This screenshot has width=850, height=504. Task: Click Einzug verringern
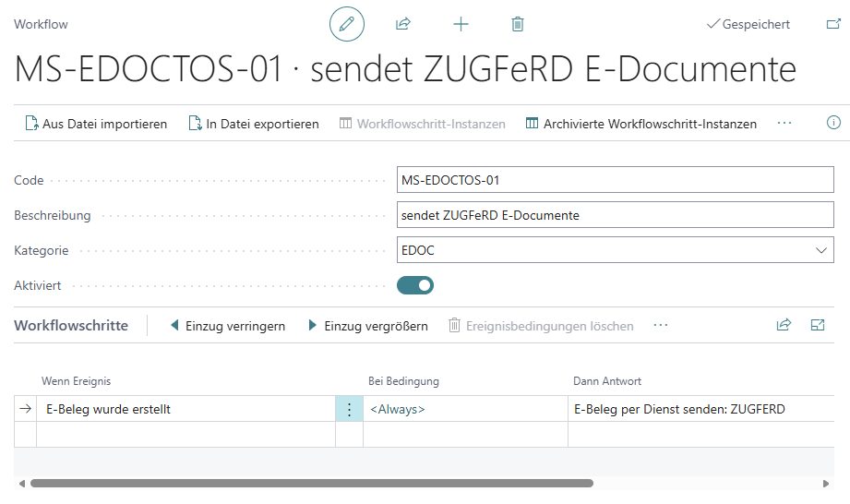[228, 326]
